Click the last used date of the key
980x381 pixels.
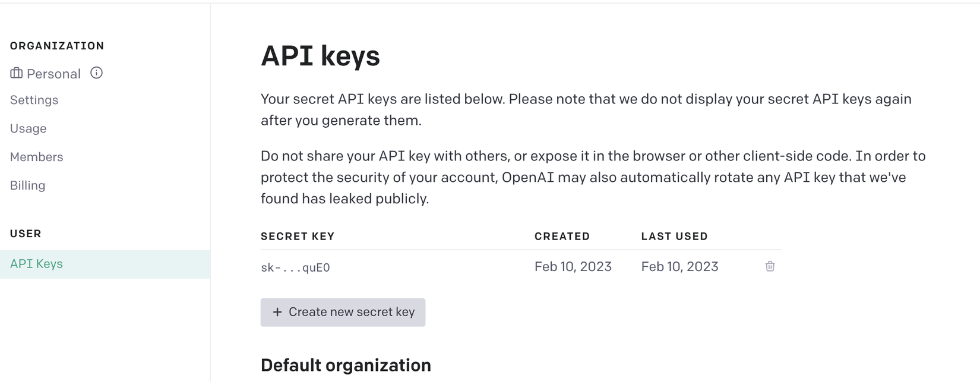[679, 267]
